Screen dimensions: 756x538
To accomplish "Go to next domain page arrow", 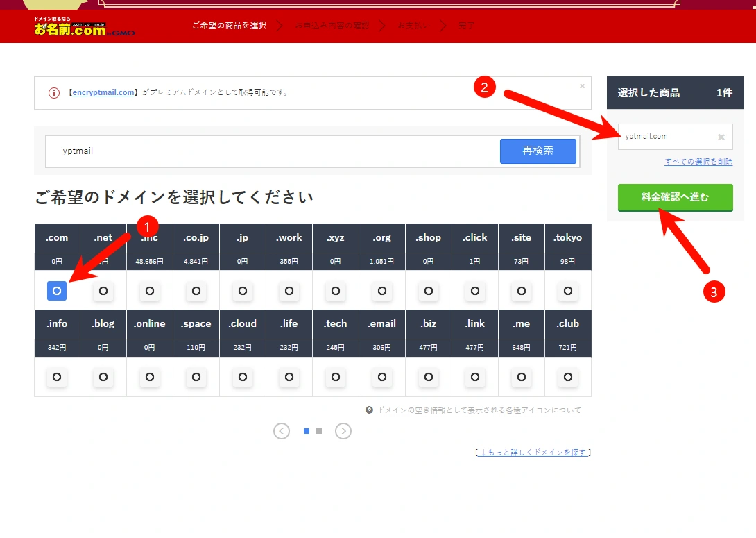I will pyautogui.click(x=343, y=431).
